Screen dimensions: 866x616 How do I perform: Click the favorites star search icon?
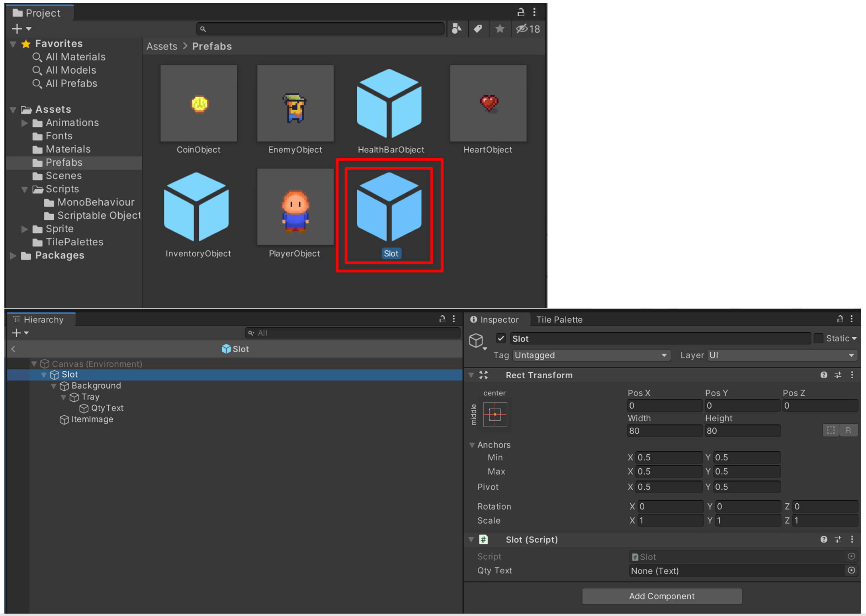coord(500,29)
